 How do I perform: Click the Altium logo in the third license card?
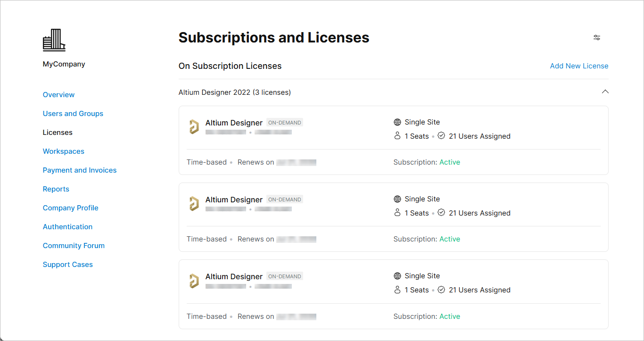point(194,281)
